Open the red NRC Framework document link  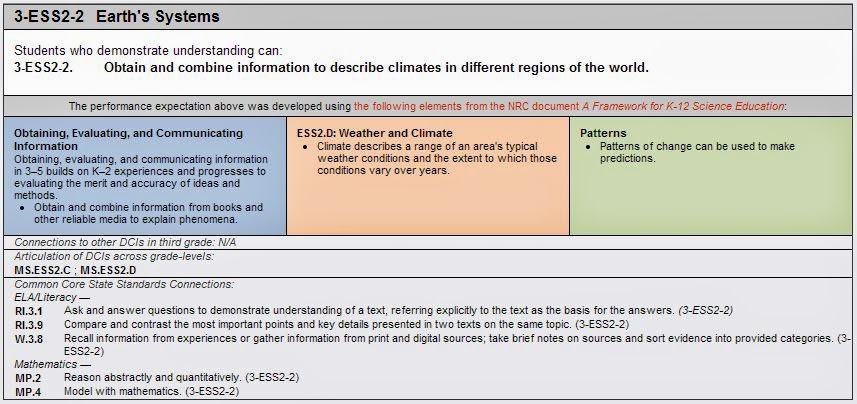[570, 106]
